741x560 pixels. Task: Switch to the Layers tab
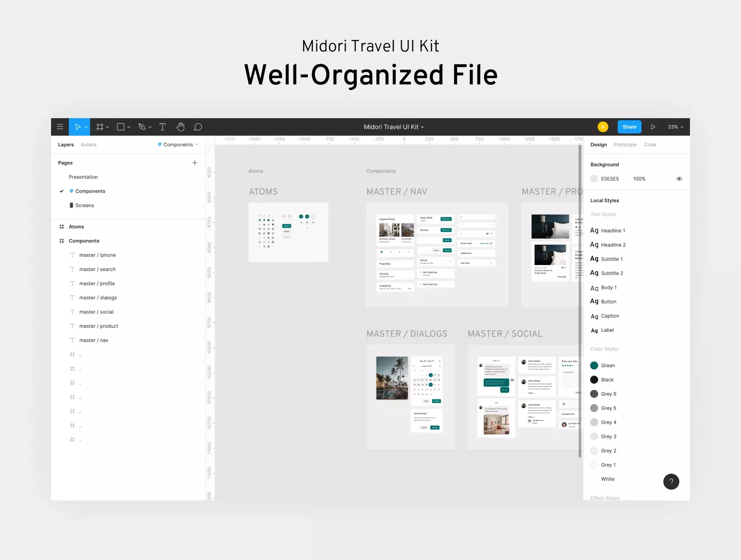pos(66,145)
